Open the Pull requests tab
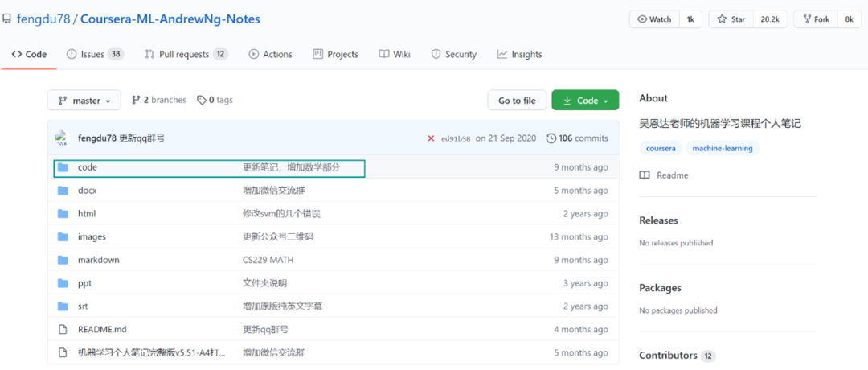 [x=186, y=54]
